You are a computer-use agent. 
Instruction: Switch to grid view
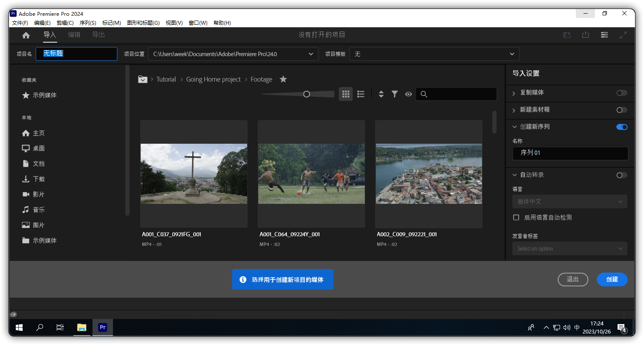pyautogui.click(x=346, y=94)
